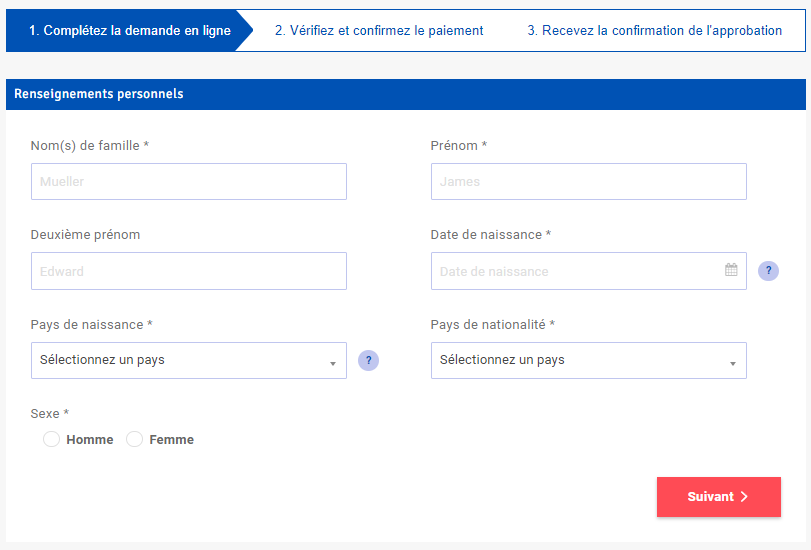
Task: Go to step 2 Vérifiez et confirmez le paiement
Action: click(379, 31)
